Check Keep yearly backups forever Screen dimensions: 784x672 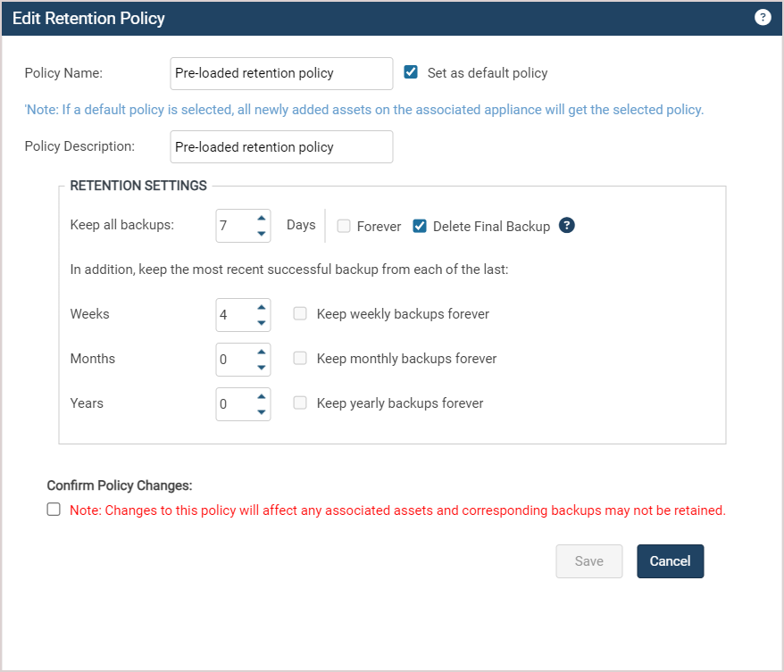300,402
